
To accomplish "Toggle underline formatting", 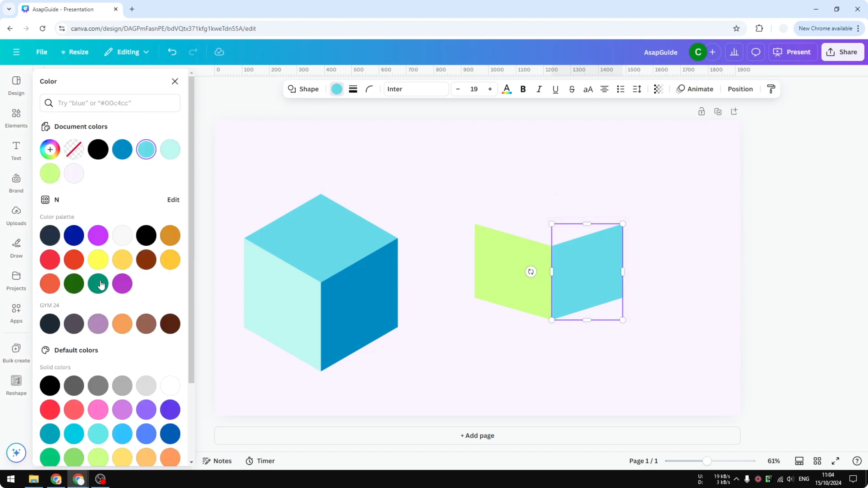I will tap(555, 89).
